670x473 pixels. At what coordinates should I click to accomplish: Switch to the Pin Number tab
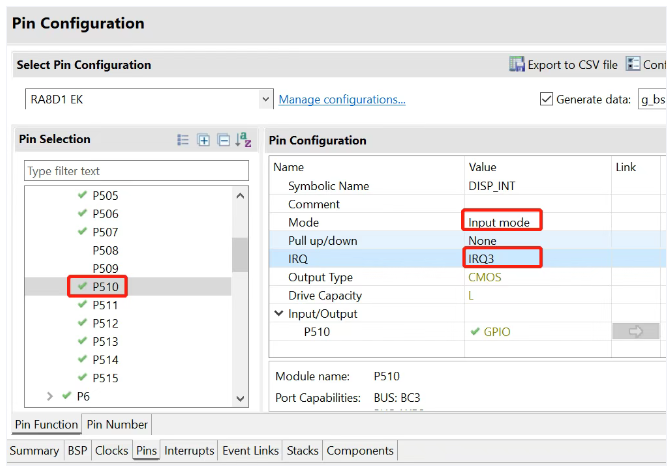click(117, 424)
